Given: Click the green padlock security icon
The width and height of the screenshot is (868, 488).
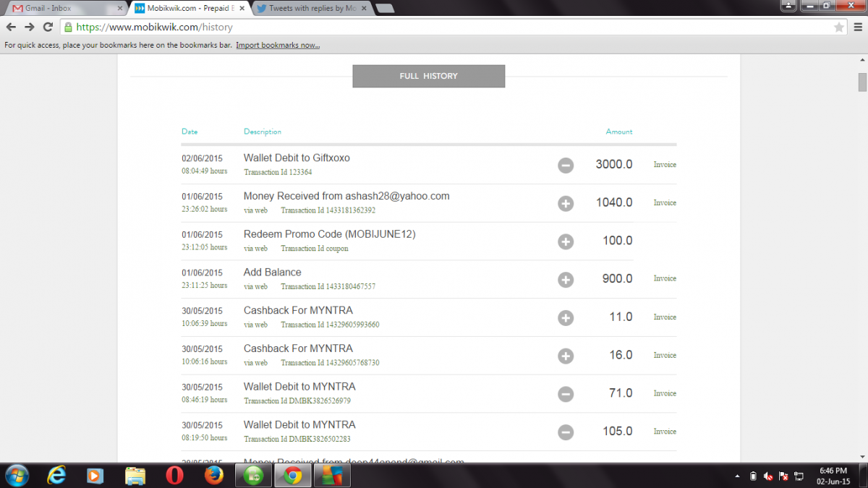Looking at the screenshot, I should tap(68, 27).
